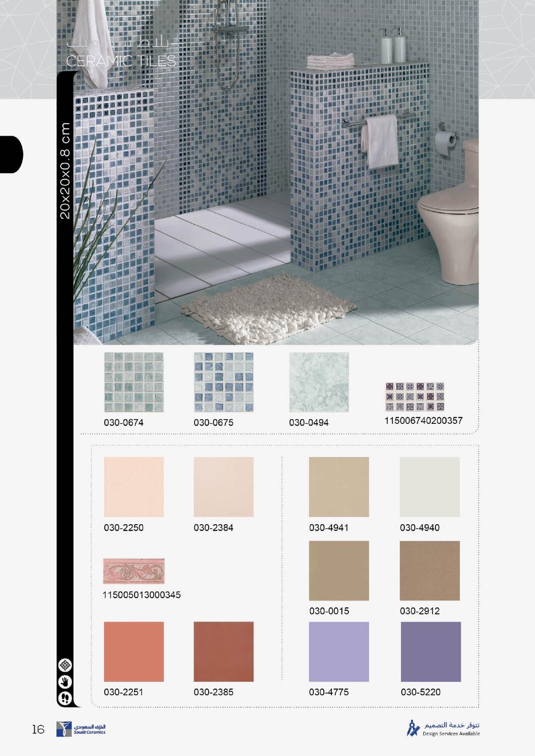The width and height of the screenshot is (535, 756).
Task: Choose the brick red swatch 030-2385
Action: (x=223, y=652)
